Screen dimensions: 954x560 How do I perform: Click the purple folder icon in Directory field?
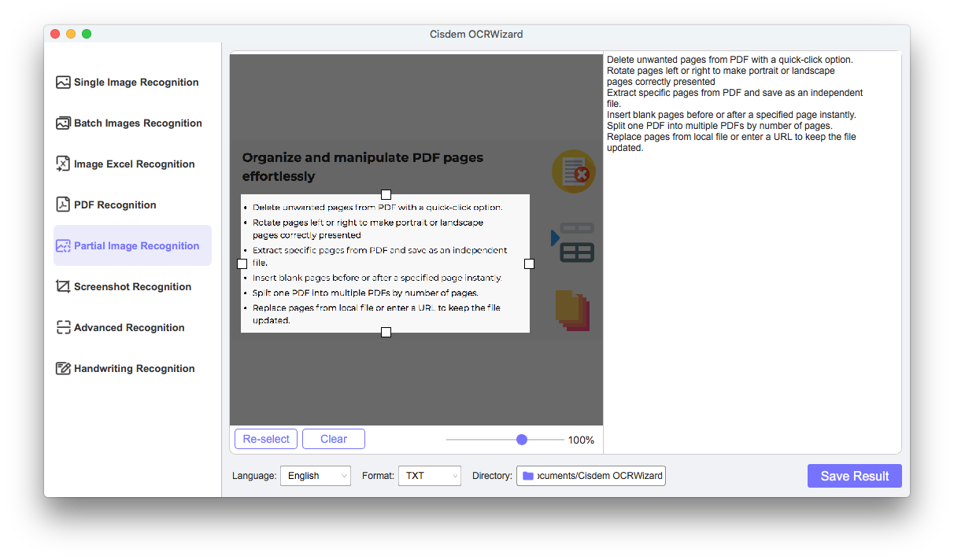[528, 476]
